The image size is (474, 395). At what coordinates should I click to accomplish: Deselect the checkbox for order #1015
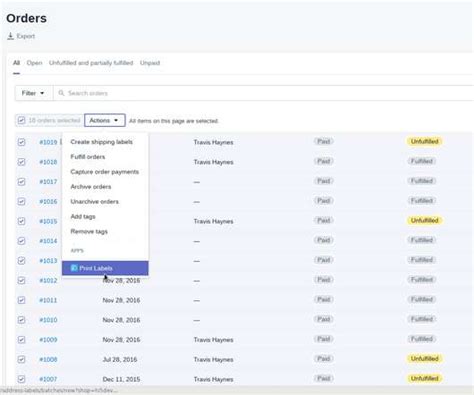pos(21,221)
